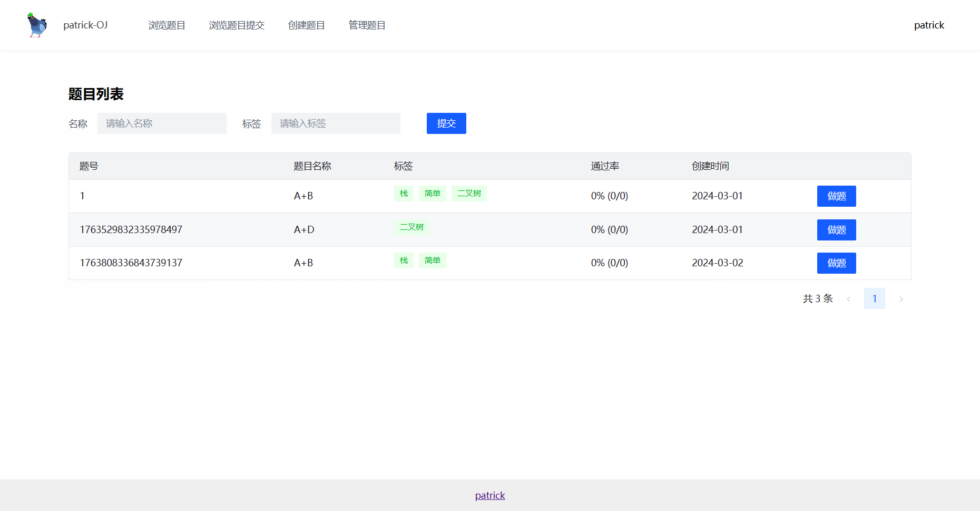Viewport: 980px width, 511px height.
Task: Click the 共 3 条 total count text
Action: point(818,298)
